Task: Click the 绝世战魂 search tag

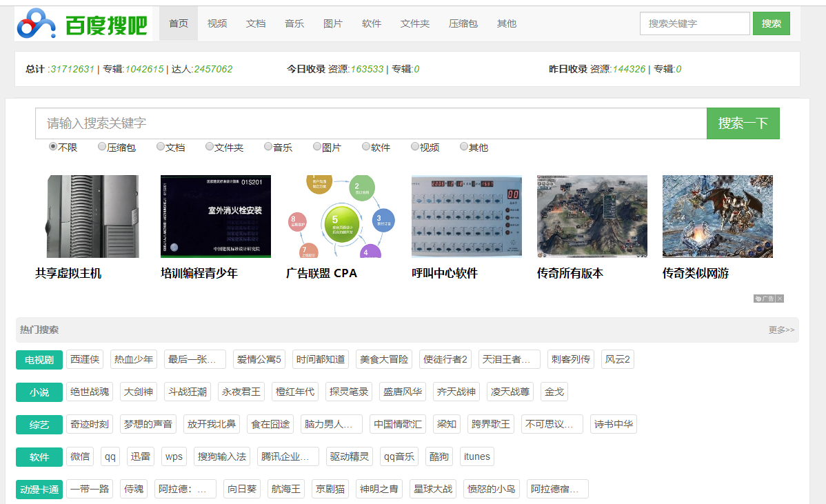Action: pos(90,392)
